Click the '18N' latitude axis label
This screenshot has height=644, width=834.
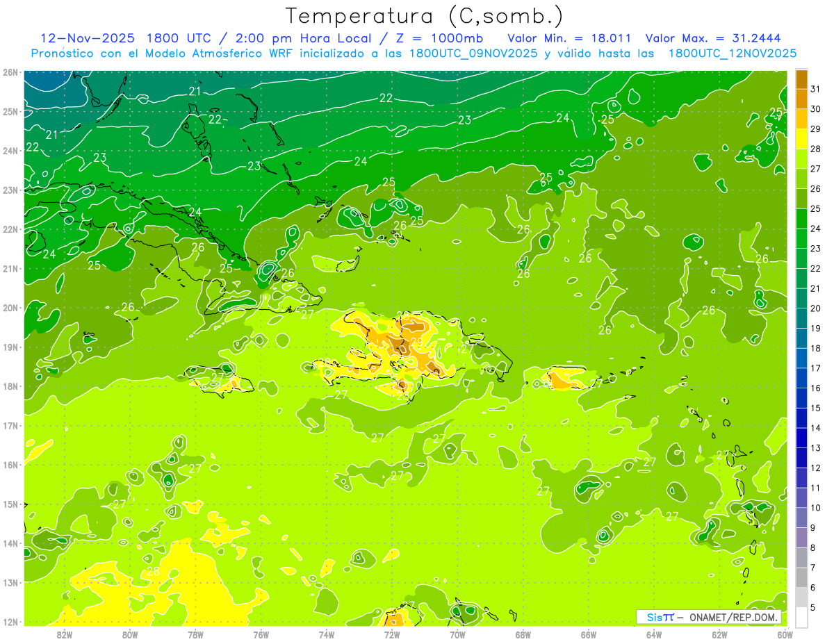point(10,386)
